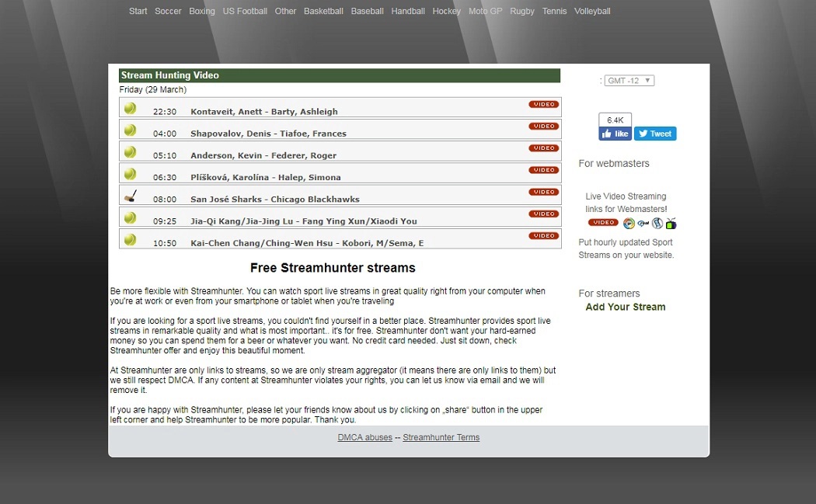Open the GMT -12 timezone dropdown
Screen dimensions: 816x504
coord(629,81)
